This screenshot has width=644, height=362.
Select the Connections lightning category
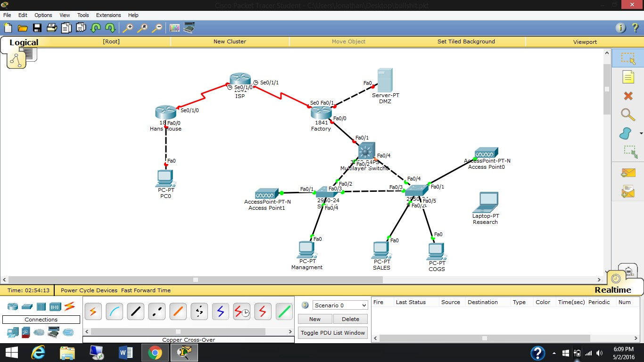coord(69,306)
